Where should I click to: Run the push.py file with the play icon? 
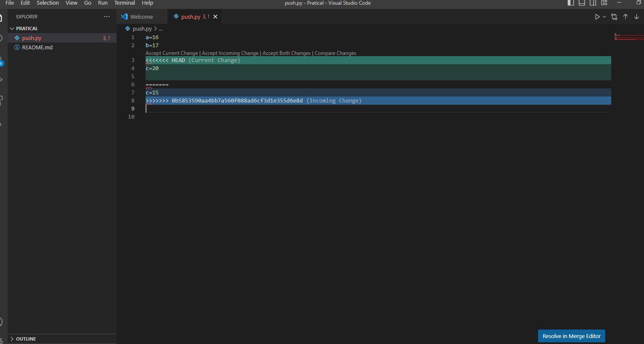click(597, 17)
